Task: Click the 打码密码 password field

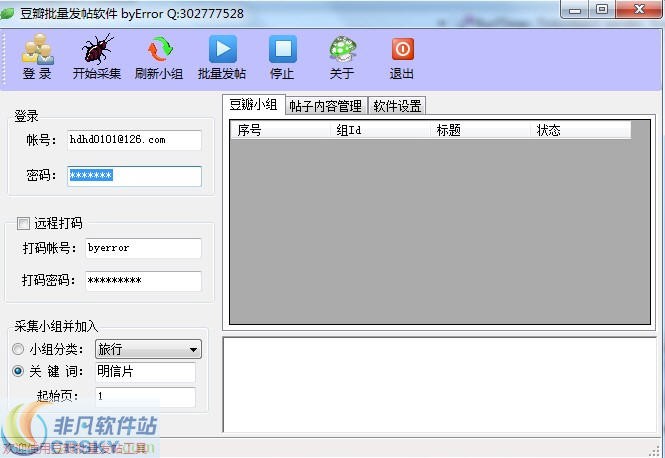Action: pyautogui.click(x=143, y=281)
